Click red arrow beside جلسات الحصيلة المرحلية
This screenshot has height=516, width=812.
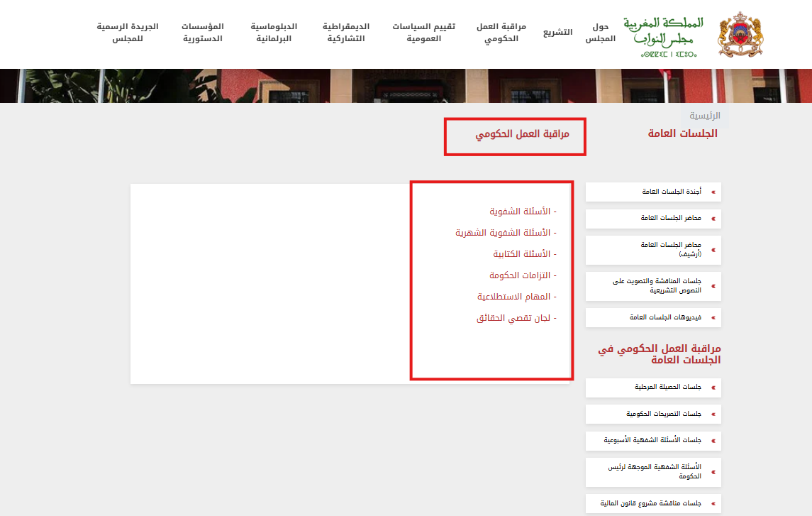(x=713, y=388)
